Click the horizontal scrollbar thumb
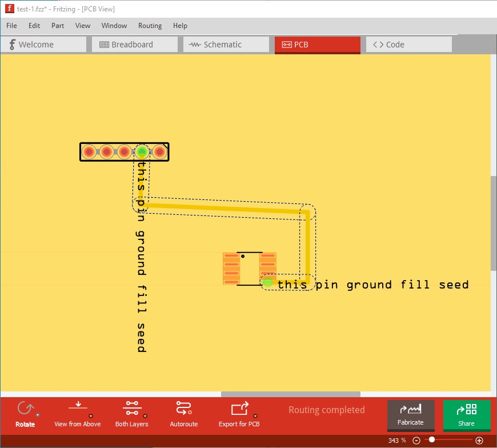 (x=291, y=394)
